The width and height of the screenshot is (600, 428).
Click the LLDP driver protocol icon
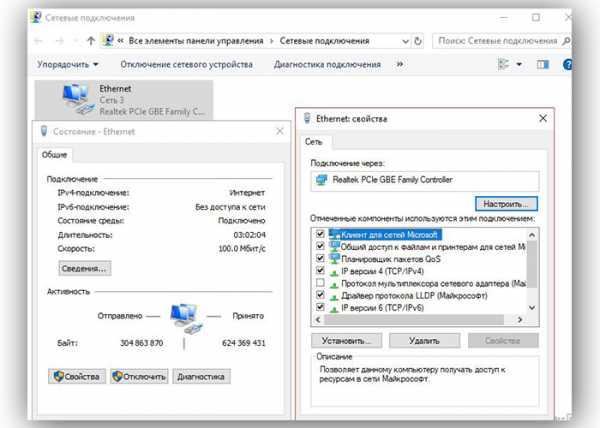point(334,297)
